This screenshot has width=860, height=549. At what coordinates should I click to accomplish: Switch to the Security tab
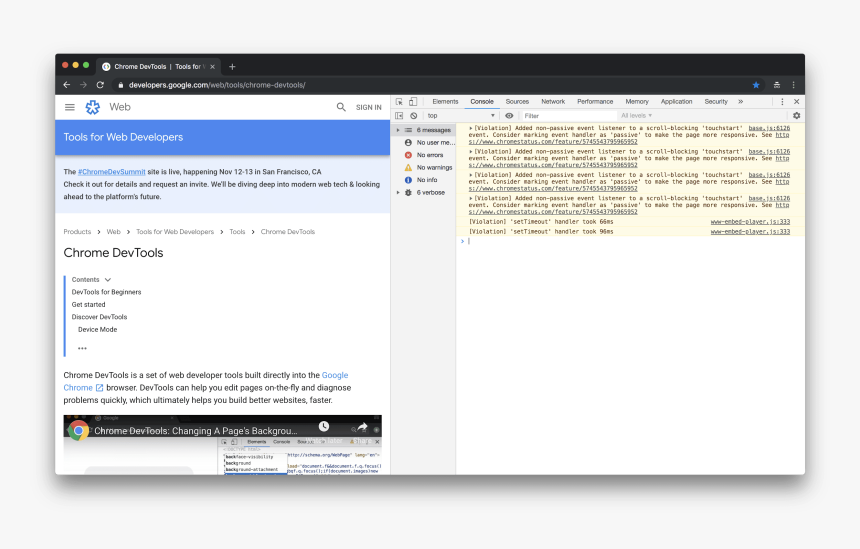716,101
